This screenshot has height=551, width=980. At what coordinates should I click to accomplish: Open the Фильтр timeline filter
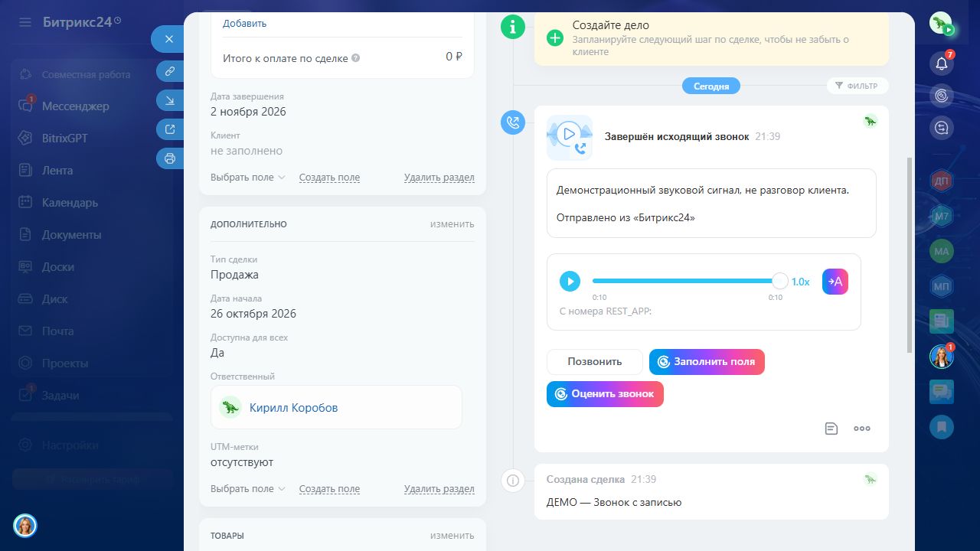tap(857, 86)
